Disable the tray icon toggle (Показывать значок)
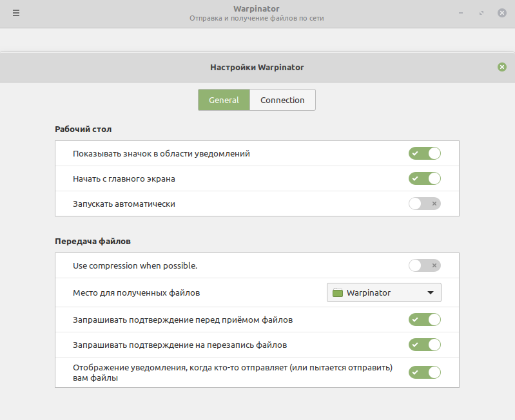 [424, 153]
